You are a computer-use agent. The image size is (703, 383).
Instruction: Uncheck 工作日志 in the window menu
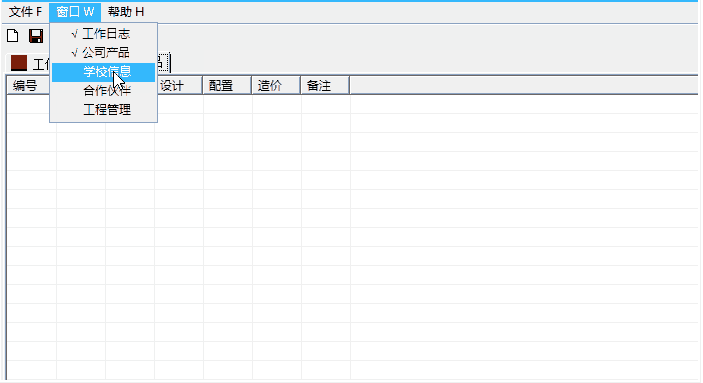click(104, 34)
